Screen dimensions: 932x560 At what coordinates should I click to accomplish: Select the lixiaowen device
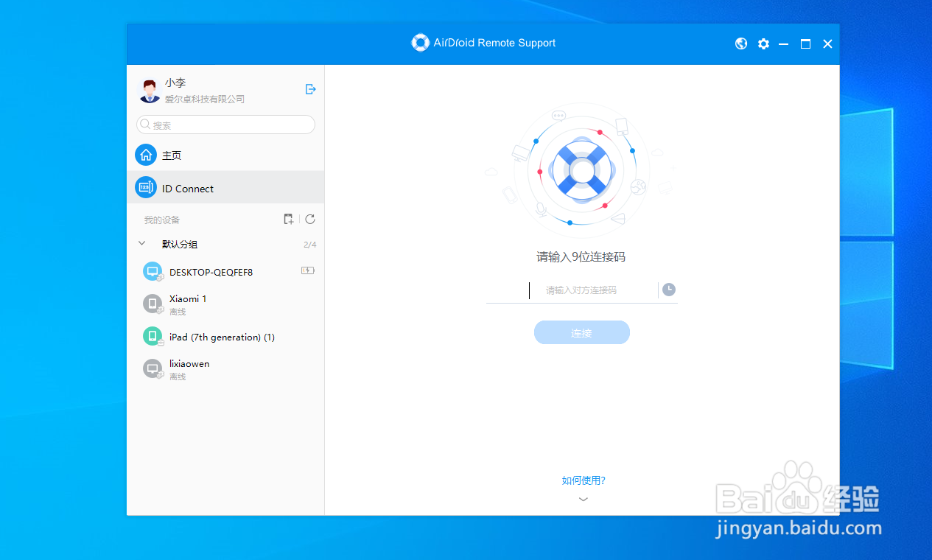pos(225,369)
